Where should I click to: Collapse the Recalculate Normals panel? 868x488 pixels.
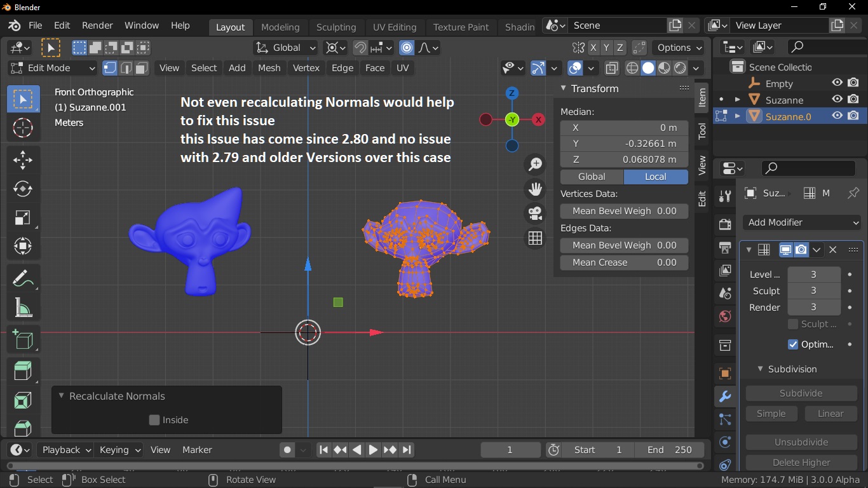(62, 396)
